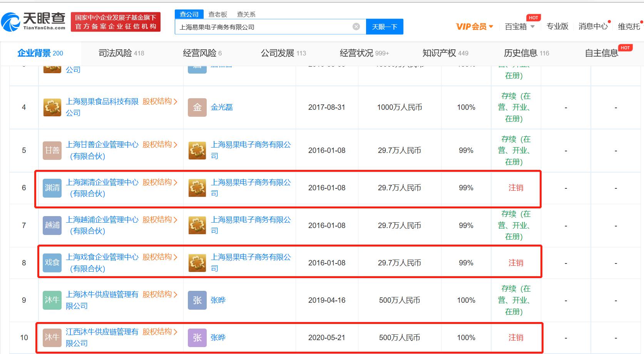This screenshot has width=644, height=354.
Task: Click the 戏食 company avatar icon
Action: (52, 263)
